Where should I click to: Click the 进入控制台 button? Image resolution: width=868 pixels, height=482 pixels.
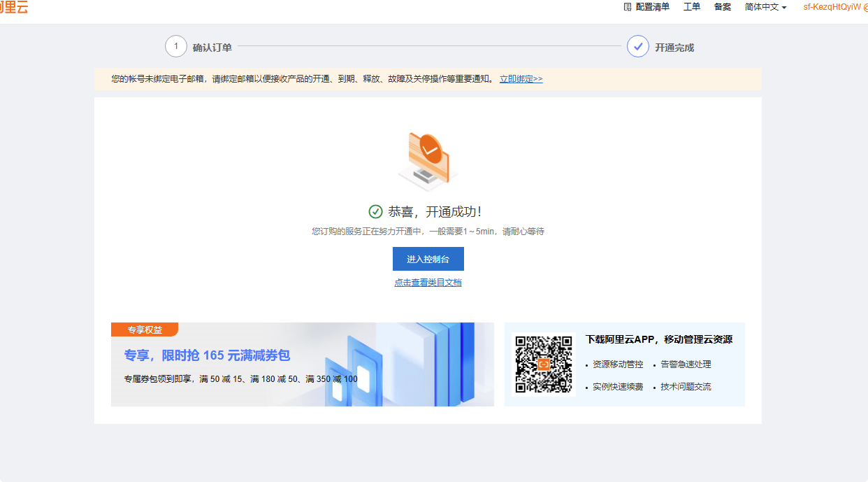coord(428,259)
